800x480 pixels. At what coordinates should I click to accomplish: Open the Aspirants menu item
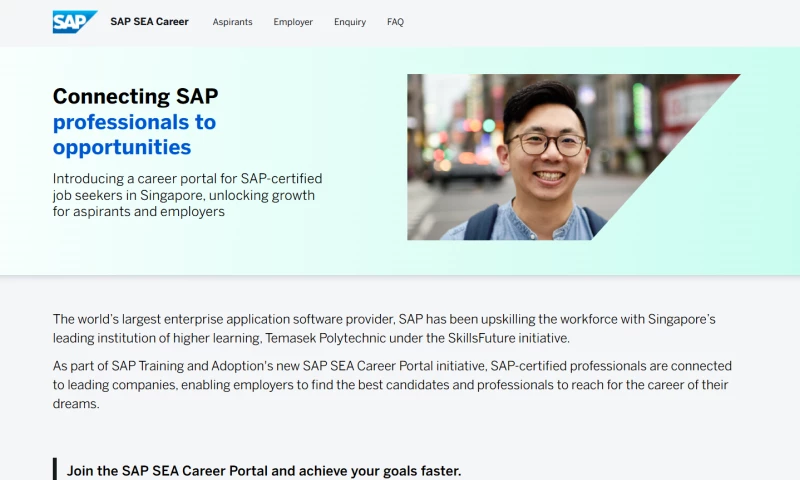(233, 22)
